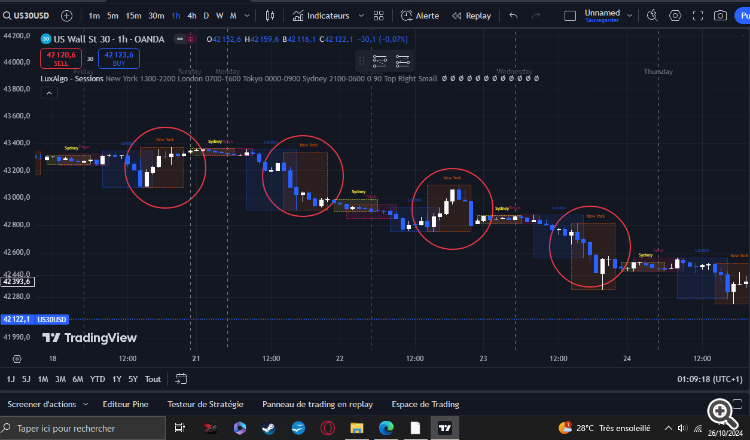Set range to YTD

click(x=98, y=379)
